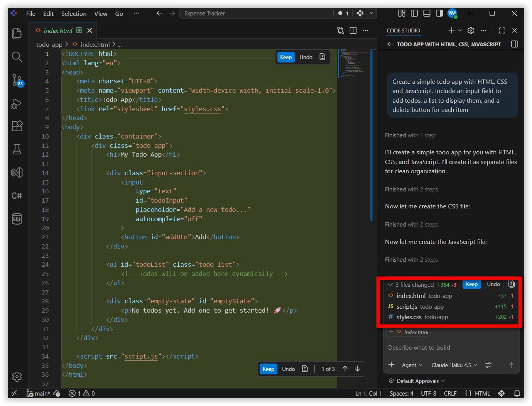Click the compare changes icon in editor toolbar
Viewport: 532px width, 406px height.
pos(341,30)
